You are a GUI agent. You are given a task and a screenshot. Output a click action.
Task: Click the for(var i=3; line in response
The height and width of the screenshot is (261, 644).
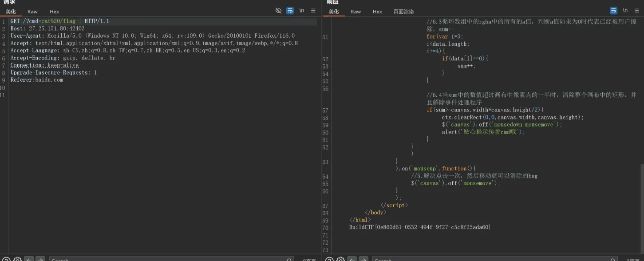[x=445, y=36]
